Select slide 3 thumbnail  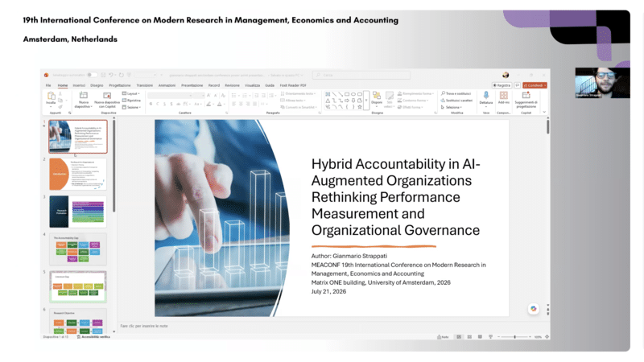tap(78, 212)
